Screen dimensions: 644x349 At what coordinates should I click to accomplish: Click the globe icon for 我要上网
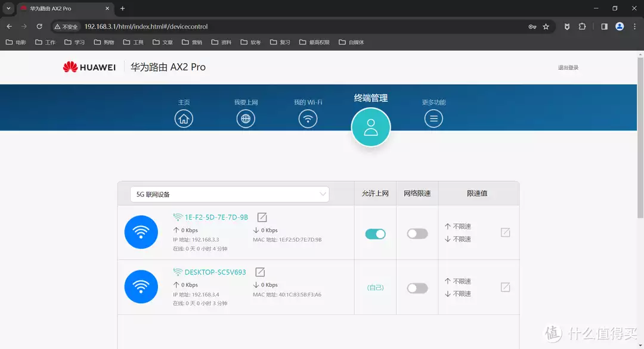[246, 119]
